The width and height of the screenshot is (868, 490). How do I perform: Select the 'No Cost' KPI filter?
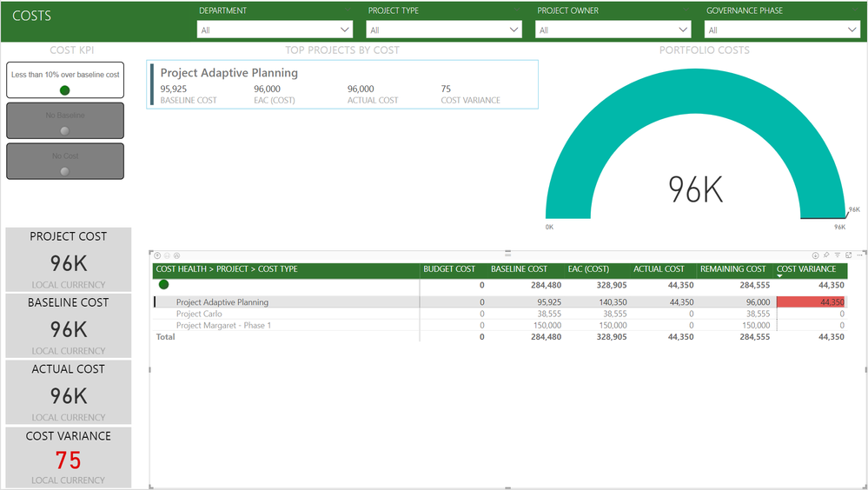[x=65, y=161]
